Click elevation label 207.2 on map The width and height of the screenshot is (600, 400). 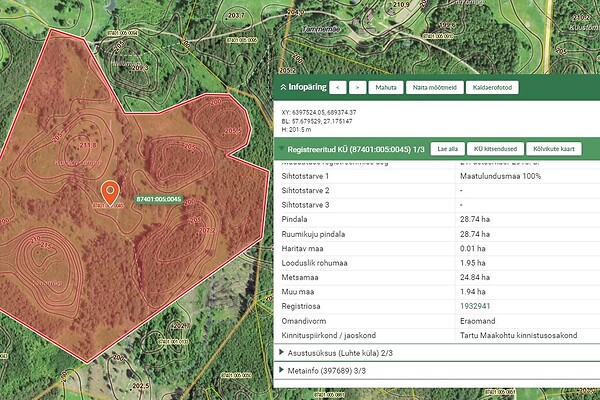[x=207, y=230]
